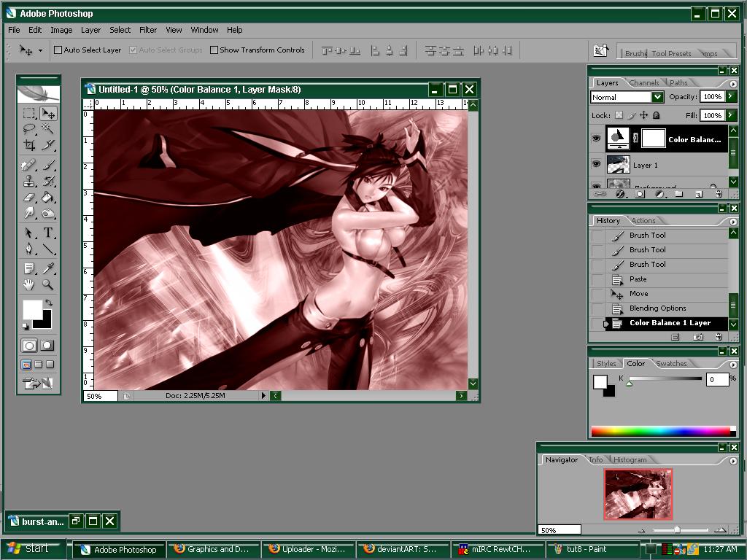This screenshot has width=747, height=560.
Task: Open the Filter menu
Action: [x=147, y=30]
